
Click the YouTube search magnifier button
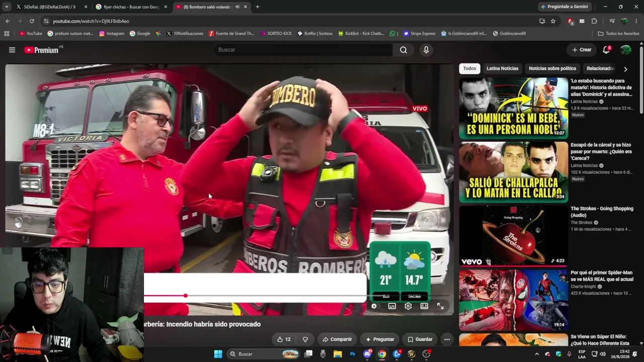(404, 50)
